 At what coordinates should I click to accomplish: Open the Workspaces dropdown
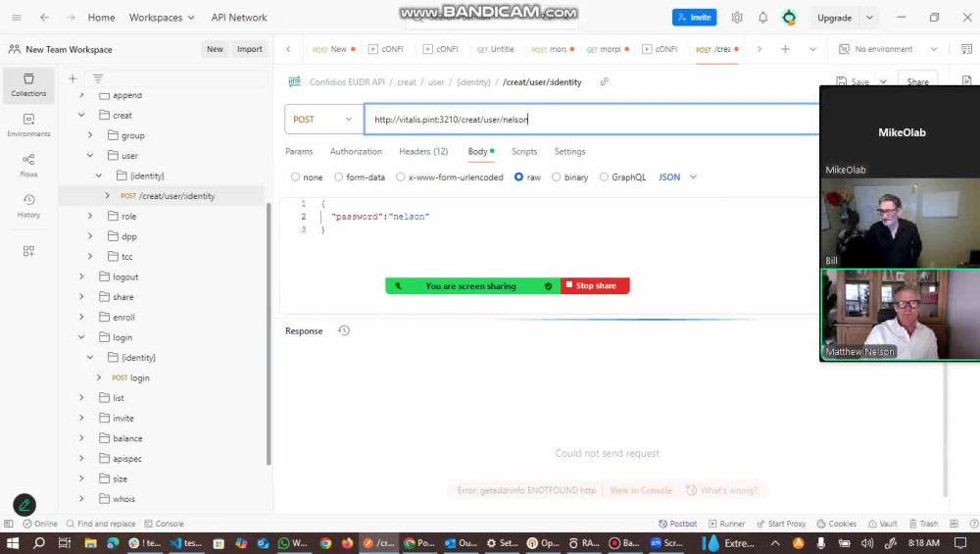coord(162,18)
